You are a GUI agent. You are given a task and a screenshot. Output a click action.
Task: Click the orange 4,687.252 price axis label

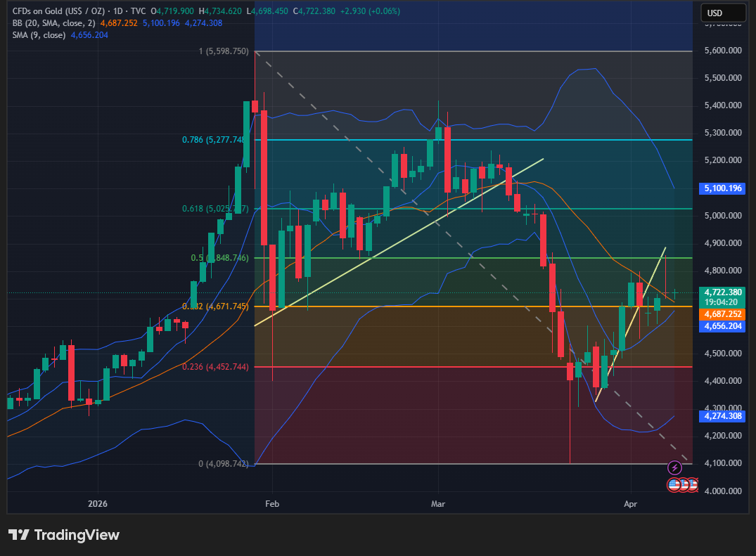[x=724, y=315]
